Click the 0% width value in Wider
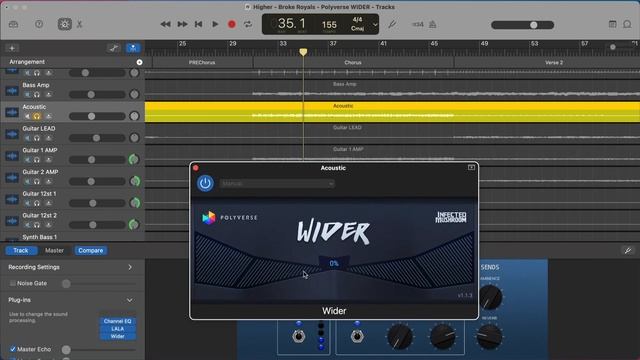Image resolution: width=640 pixels, height=360 pixels. pyautogui.click(x=334, y=263)
